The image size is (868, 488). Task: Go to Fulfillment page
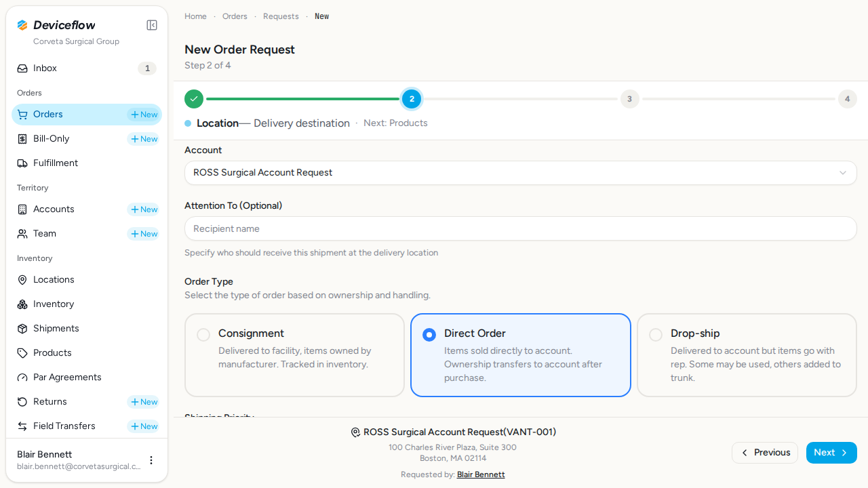pos(87,163)
